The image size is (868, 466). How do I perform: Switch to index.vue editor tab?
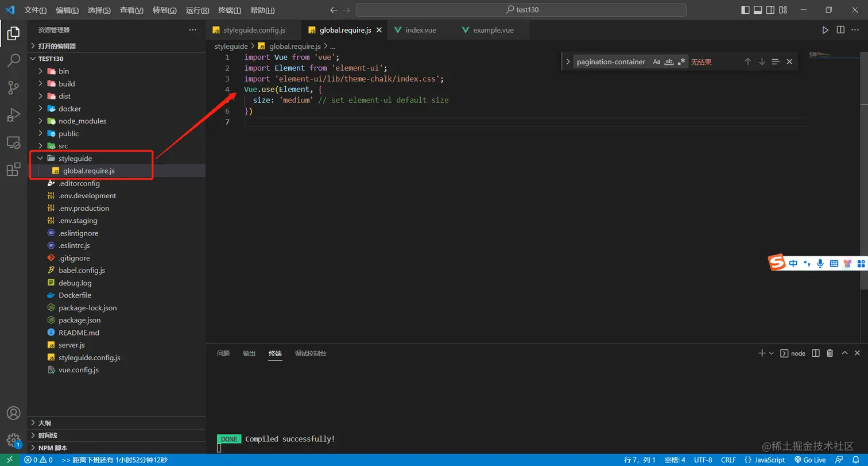tap(421, 30)
